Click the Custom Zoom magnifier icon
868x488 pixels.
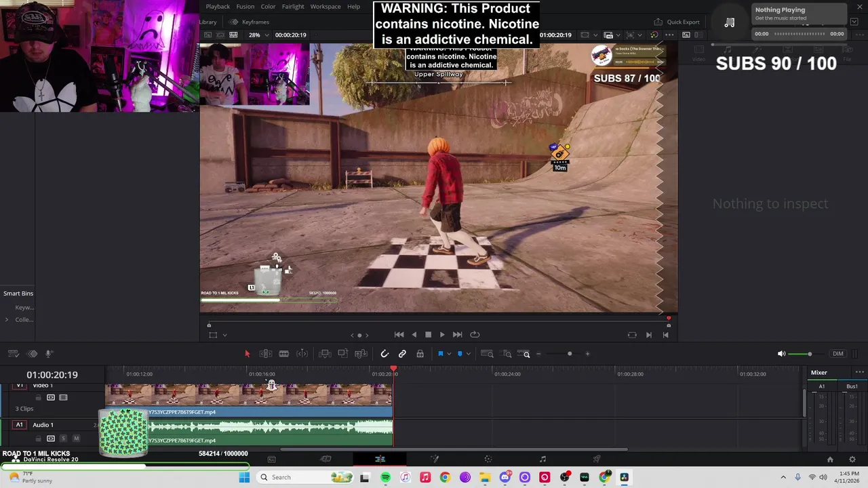(x=524, y=354)
